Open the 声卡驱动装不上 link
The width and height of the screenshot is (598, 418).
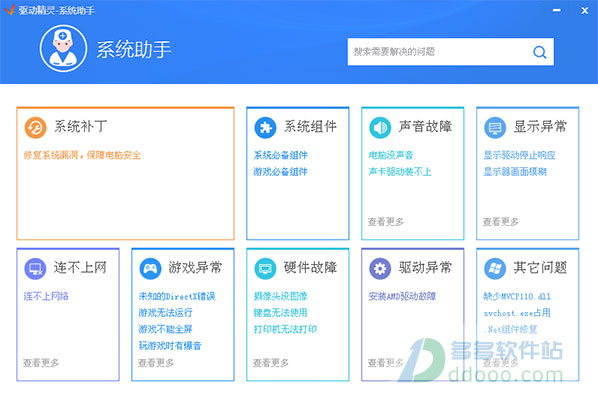[x=400, y=172]
